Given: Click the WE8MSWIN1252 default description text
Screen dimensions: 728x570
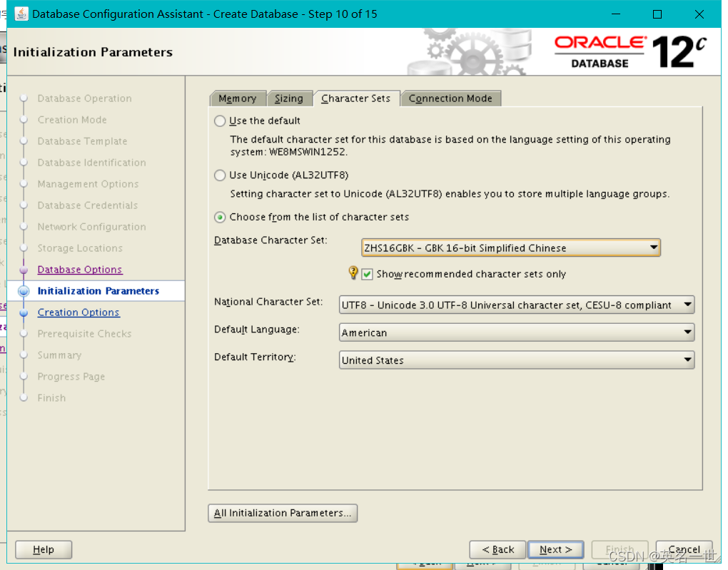Looking at the screenshot, I should pos(450,146).
